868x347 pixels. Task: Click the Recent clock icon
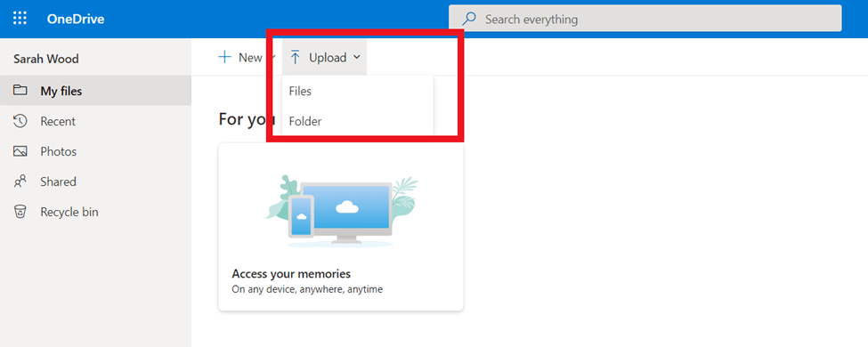click(20, 121)
